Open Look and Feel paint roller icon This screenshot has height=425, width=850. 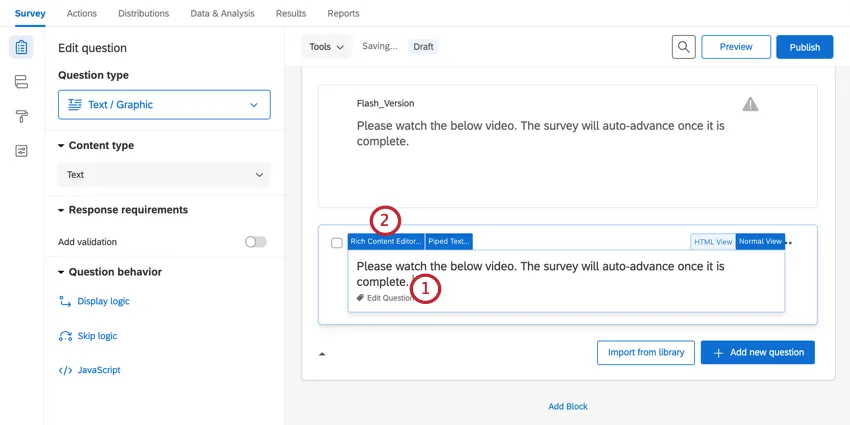click(22, 116)
